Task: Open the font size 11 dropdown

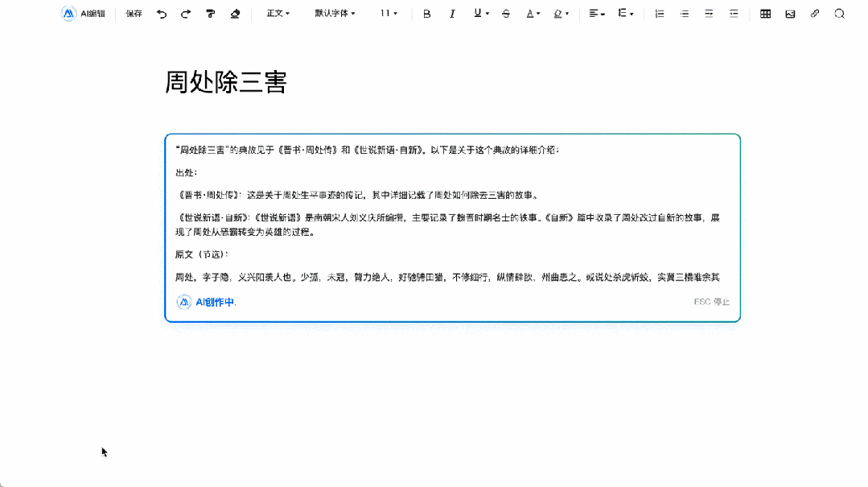Action: click(x=386, y=14)
